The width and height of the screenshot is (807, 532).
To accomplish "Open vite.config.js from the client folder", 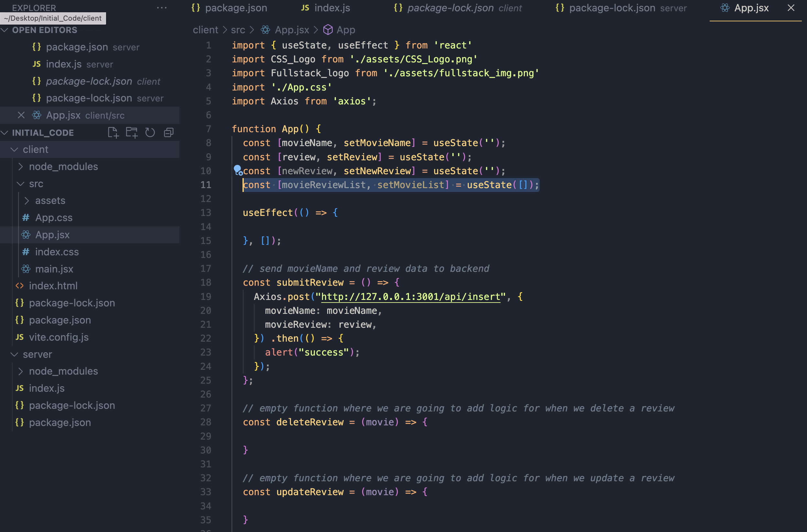I will pos(59,337).
